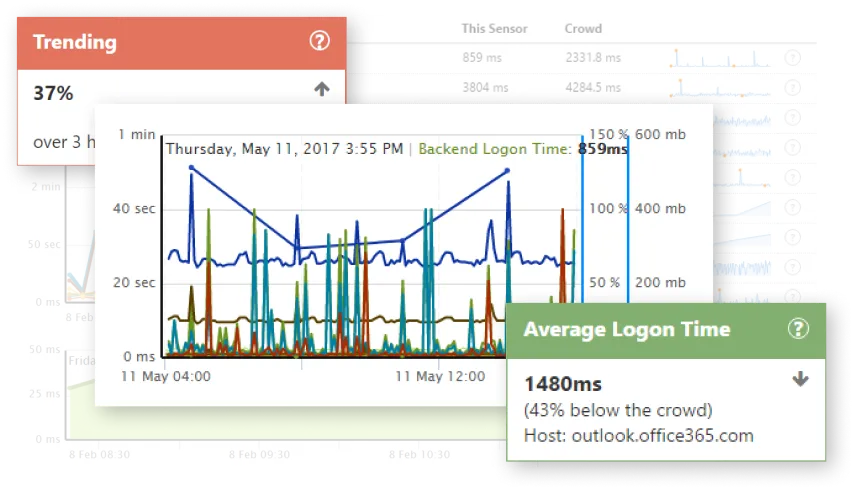Select the 4284.5 ms crowd value
Image resolution: width=855 pixels, height=490 pixels.
point(593,88)
